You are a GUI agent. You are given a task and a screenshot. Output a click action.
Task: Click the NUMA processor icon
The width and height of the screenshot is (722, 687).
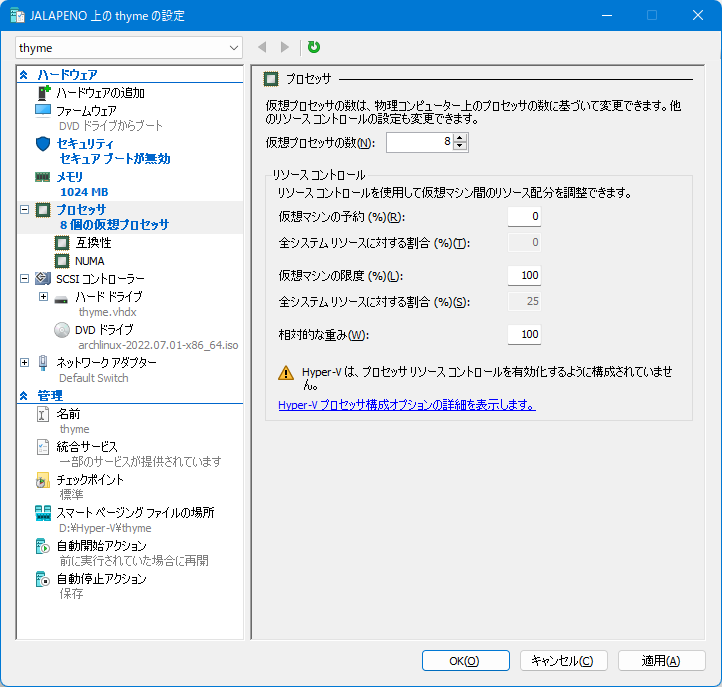coord(62,261)
